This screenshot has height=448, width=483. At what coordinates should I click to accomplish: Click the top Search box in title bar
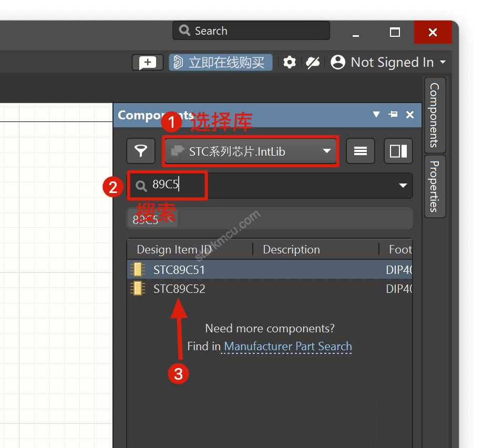coord(251,30)
